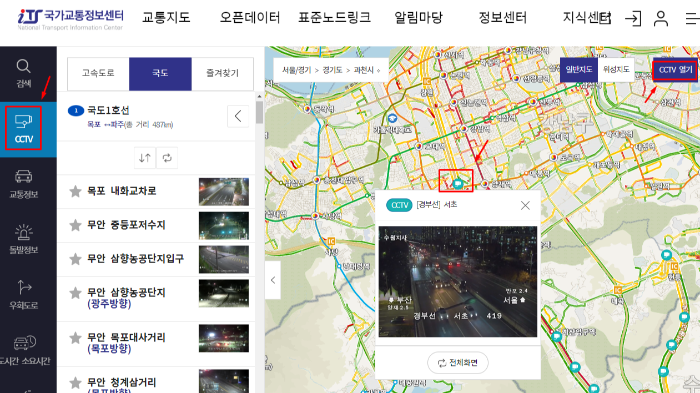
Task: Open the 오픈데이터 menu
Action: 250,17
